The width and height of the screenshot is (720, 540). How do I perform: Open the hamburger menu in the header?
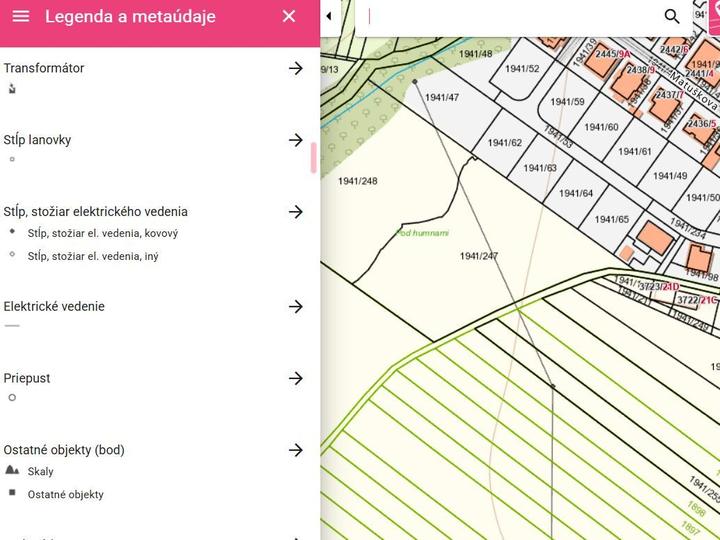pyautogui.click(x=21, y=16)
